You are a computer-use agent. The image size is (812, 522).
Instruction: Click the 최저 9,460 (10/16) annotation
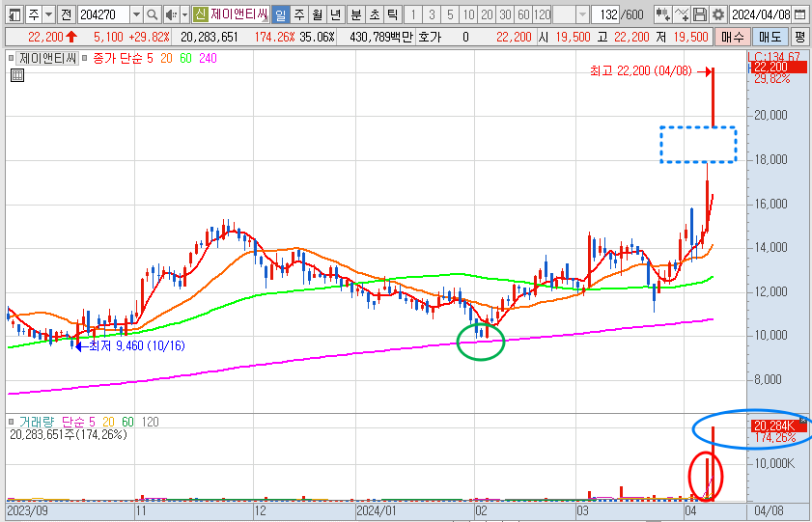(x=137, y=345)
